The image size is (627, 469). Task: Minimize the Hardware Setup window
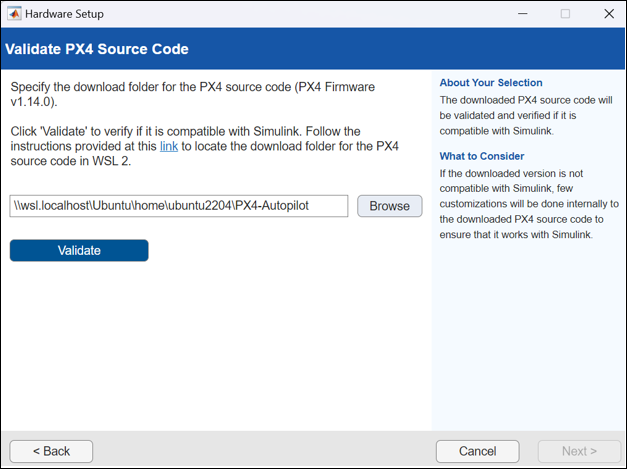(x=520, y=14)
